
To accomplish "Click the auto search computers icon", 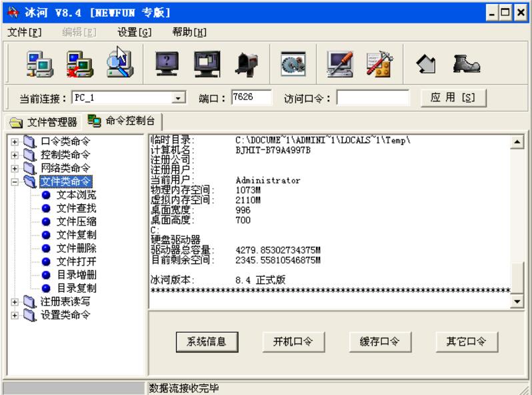I will tap(120, 63).
